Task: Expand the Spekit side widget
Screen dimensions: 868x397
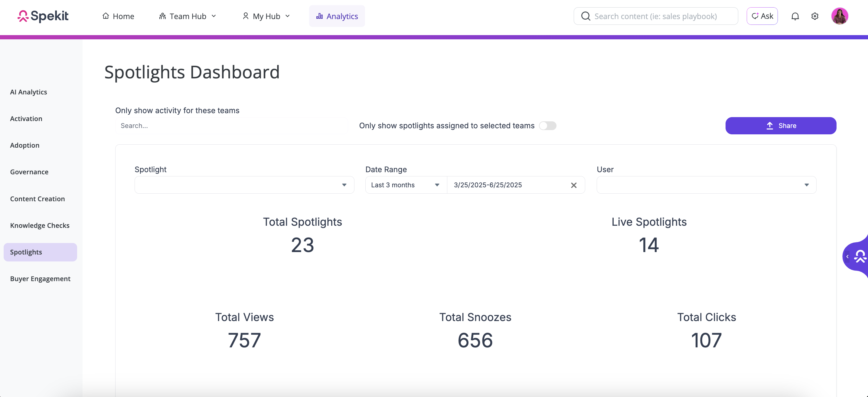Action: pos(860,257)
